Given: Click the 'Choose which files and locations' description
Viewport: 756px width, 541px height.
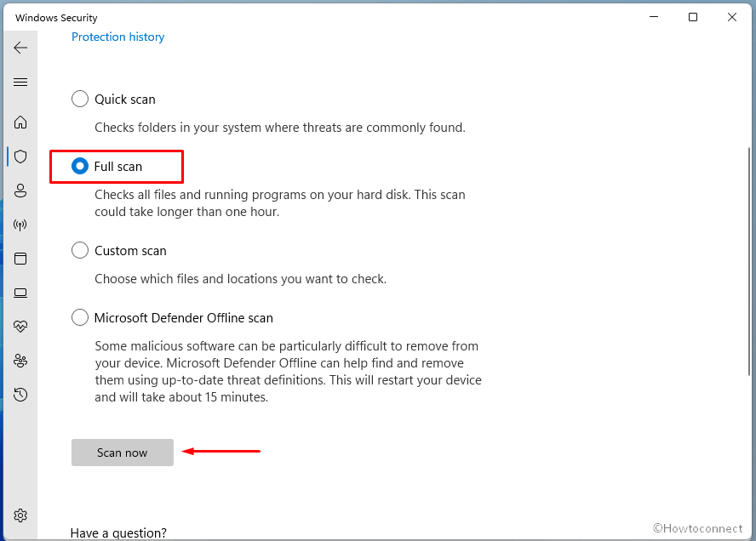Looking at the screenshot, I should (x=241, y=279).
